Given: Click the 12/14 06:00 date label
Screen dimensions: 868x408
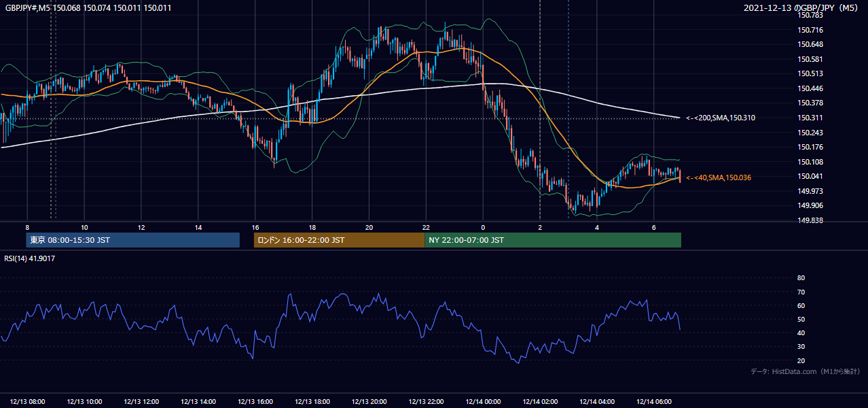Looking at the screenshot, I should click(655, 401).
